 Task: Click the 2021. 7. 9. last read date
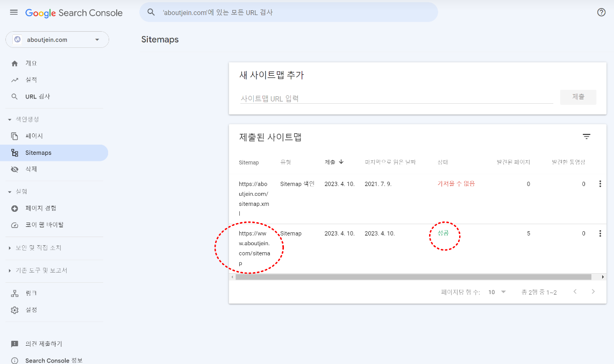378,184
